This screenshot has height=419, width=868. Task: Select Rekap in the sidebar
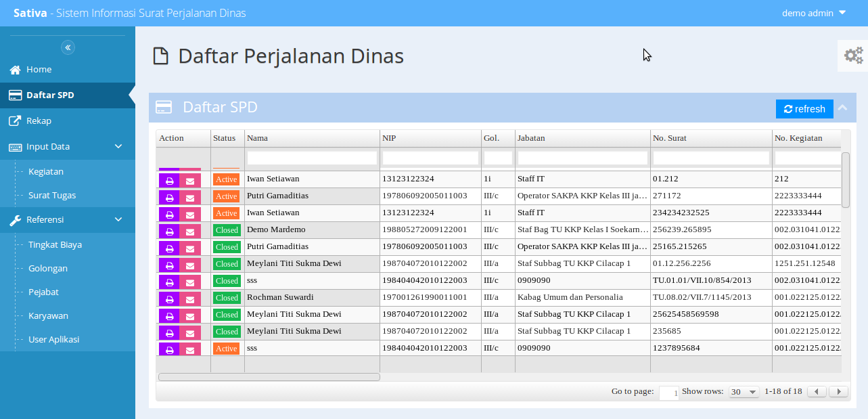pos(68,121)
